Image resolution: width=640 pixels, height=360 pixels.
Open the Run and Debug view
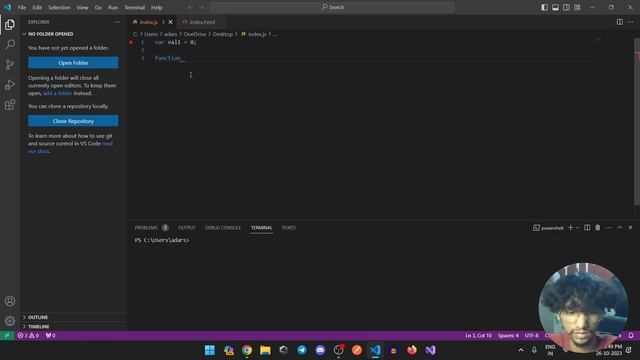[10, 85]
